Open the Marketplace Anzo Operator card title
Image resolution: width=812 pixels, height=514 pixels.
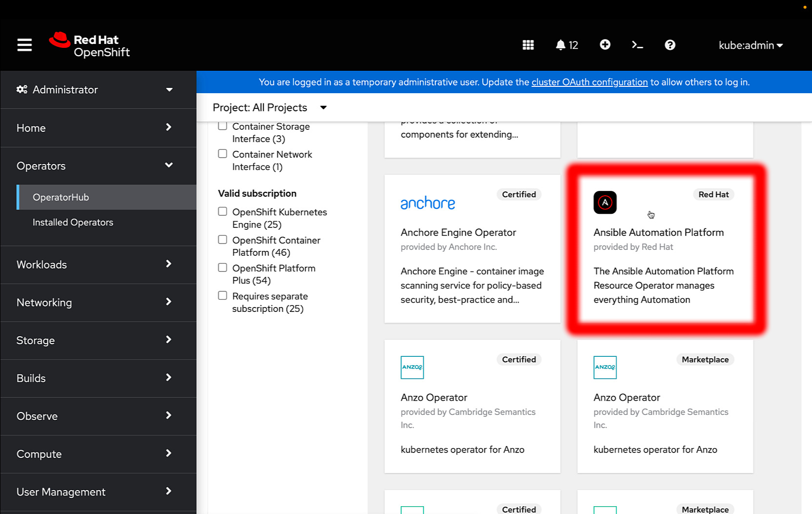626,397
